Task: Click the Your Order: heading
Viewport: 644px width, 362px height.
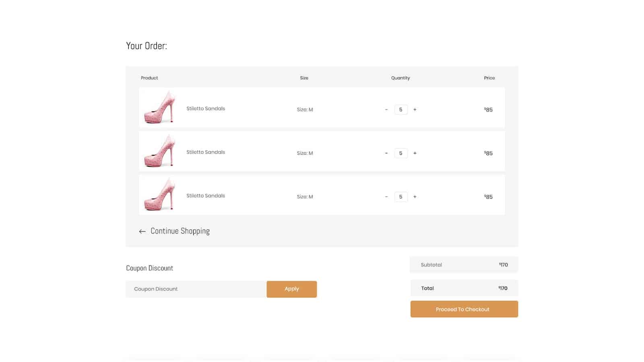Action: coord(147,46)
